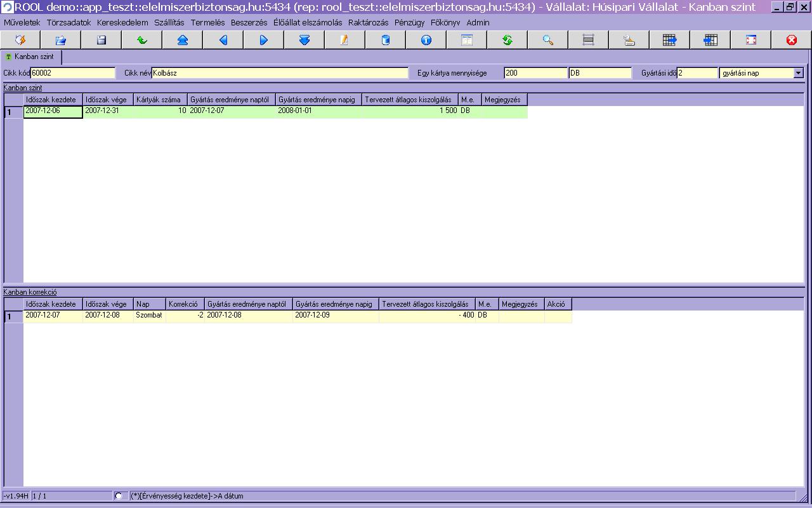Jump to last record with double down arrow
The image size is (812, 508).
304,40
